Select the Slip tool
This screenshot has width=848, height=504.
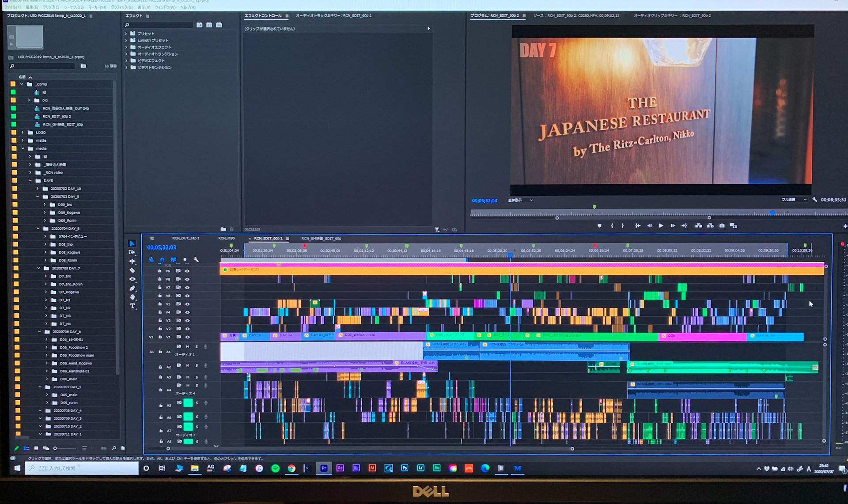132,279
